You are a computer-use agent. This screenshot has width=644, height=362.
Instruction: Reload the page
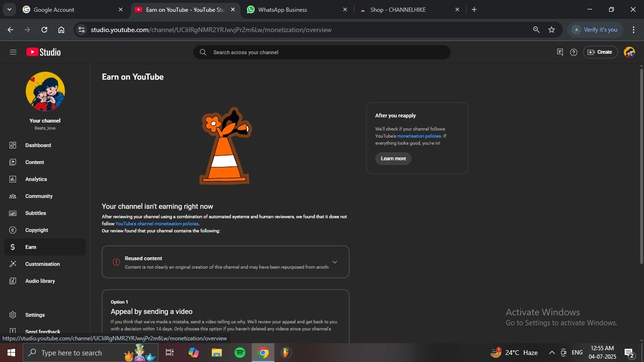coord(44,30)
